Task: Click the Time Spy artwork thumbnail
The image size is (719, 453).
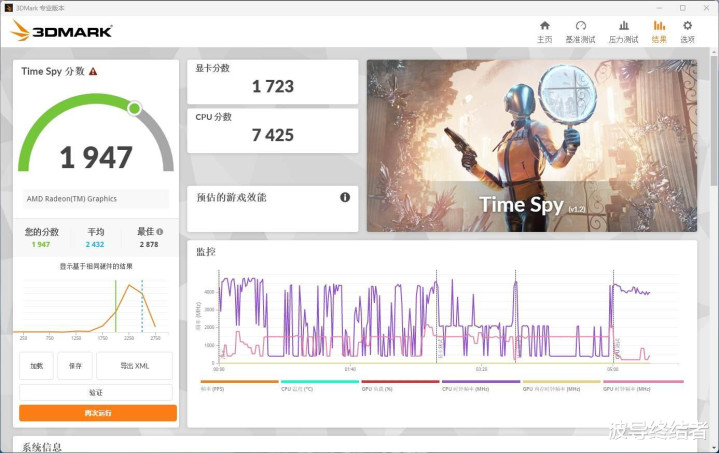Action: 531,146
